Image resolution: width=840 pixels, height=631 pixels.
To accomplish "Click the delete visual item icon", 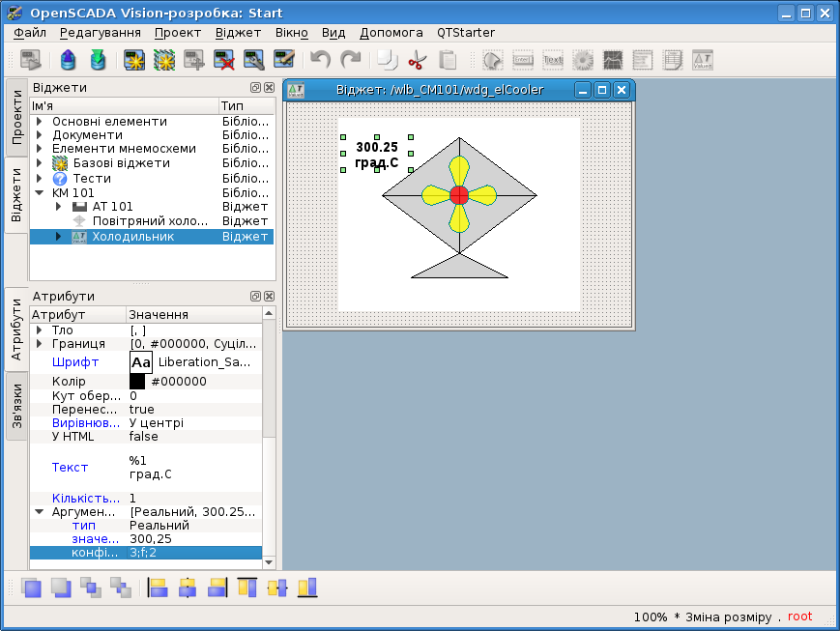I will click(x=225, y=61).
